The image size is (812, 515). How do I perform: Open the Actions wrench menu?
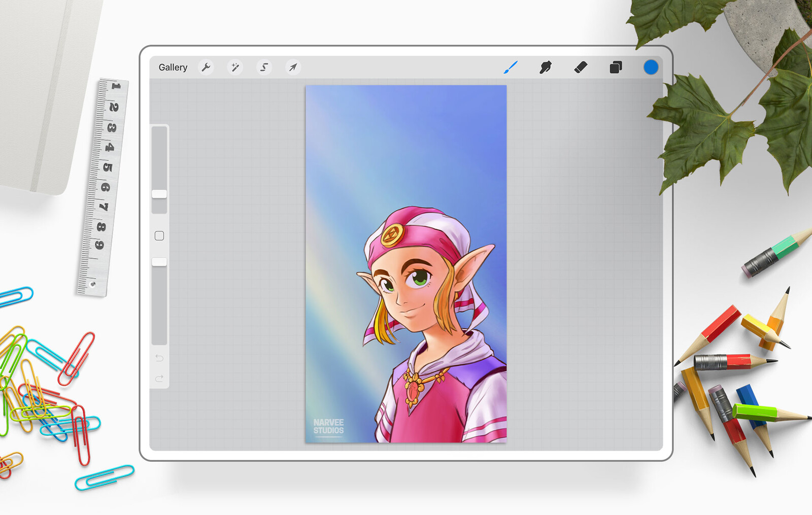coord(206,67)
